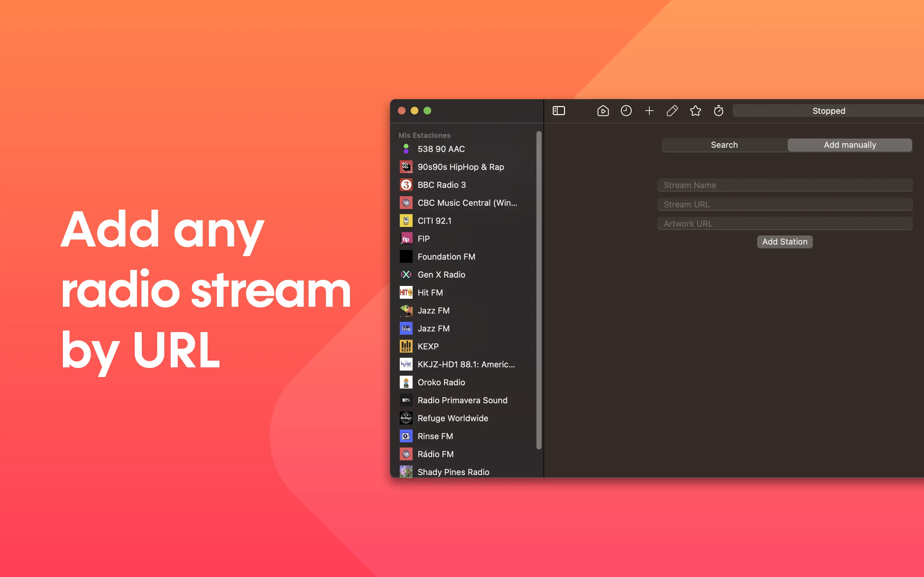Click the Mis Estaciones section header

(424, 136)
